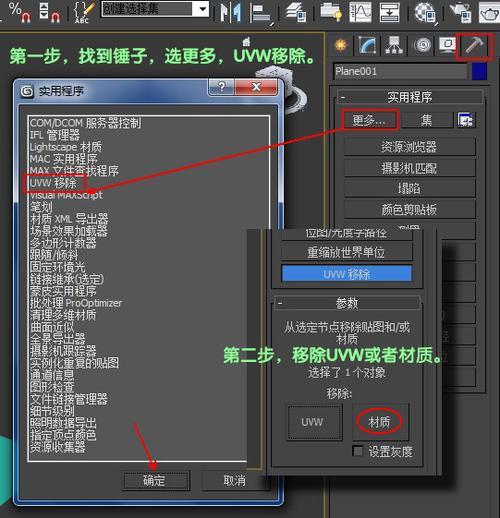Enable the 设置灰度 checkbox
This screenshot has width=500, height=518.
[x=358, y=451]
